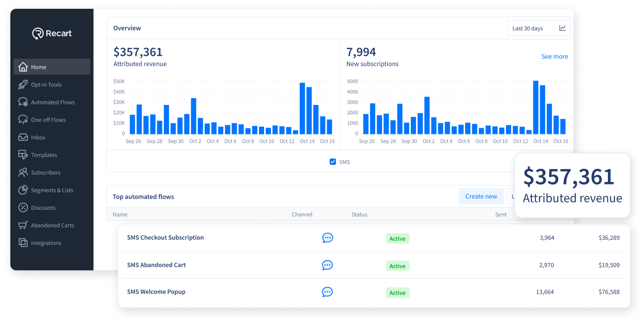Click the chart icon beside Last 30 days

click(562, 28)
